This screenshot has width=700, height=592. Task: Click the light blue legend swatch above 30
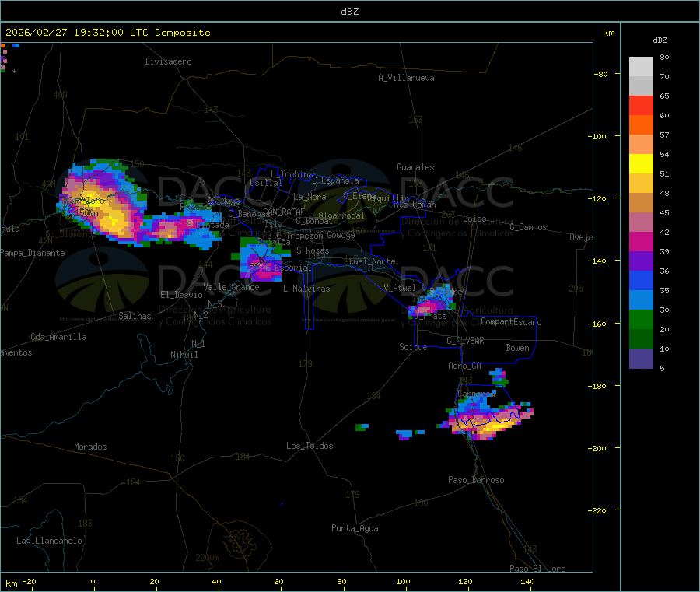(641, 300)
